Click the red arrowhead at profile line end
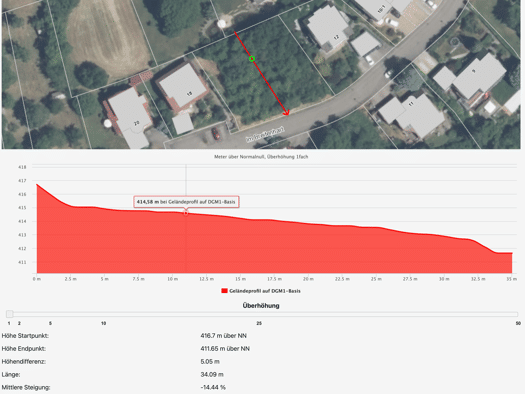525x394 pixels. coord(286,113)
